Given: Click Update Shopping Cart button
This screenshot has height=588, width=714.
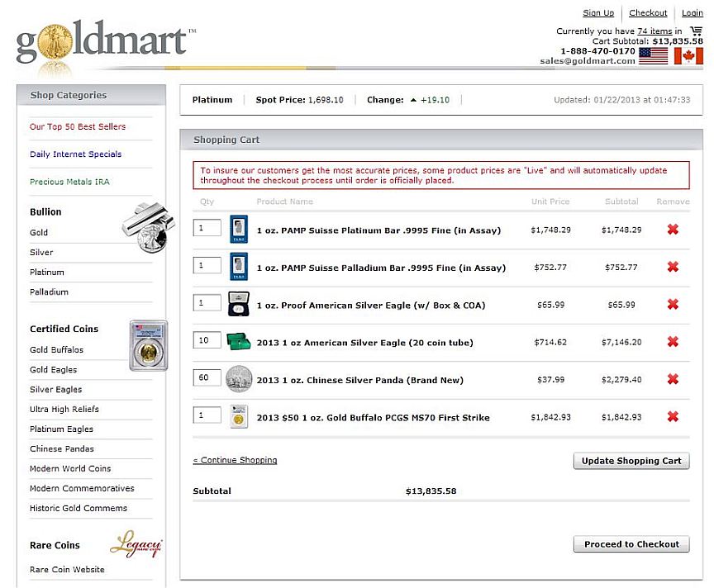Looking at the screenshot, I should click(x=631, y=461).
